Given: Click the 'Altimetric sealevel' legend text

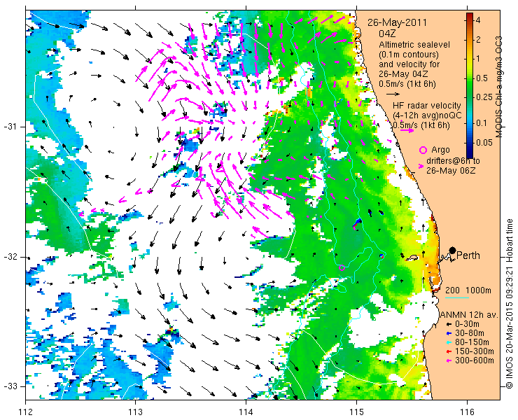Looking at the screenshot, I should point(414,44).
